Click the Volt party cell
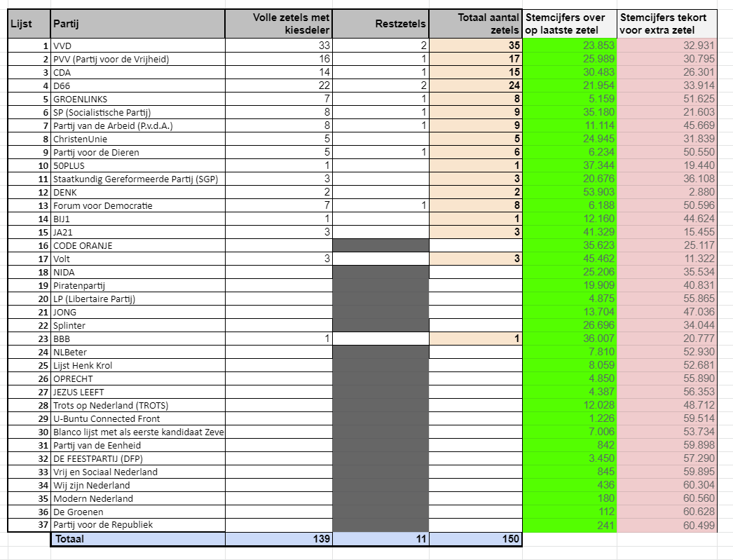The height and width of the screenshot is (560, 733). [138, 259]
